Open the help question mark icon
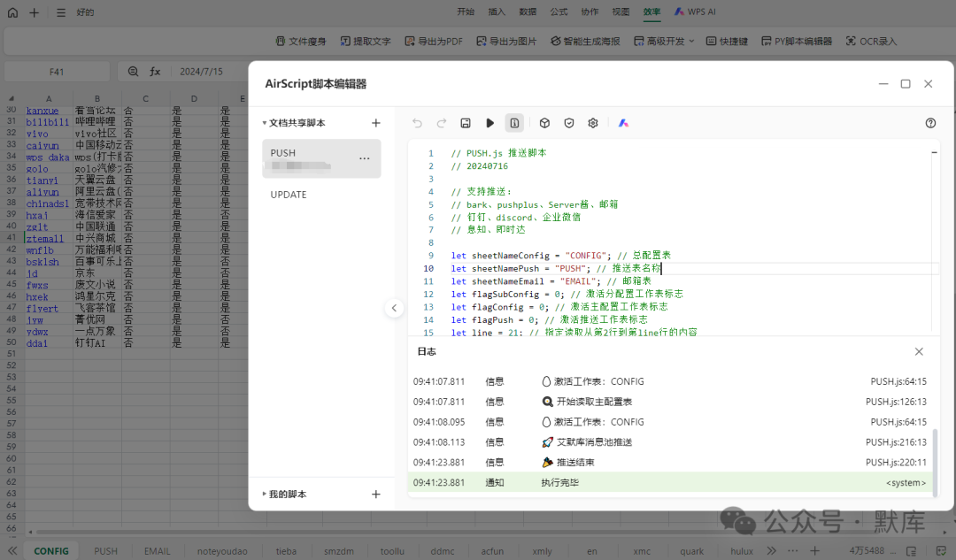This screenshot has width=956, height=560. tap(930, 123)
